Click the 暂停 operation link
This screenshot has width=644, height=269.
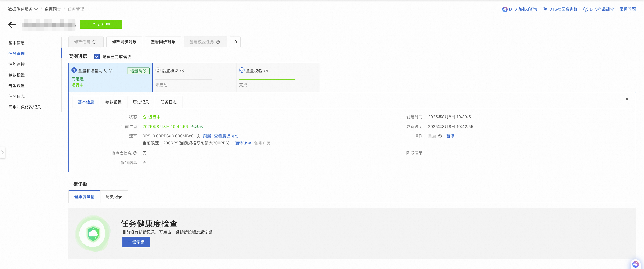pyautogui.click(x=450, y=136)
